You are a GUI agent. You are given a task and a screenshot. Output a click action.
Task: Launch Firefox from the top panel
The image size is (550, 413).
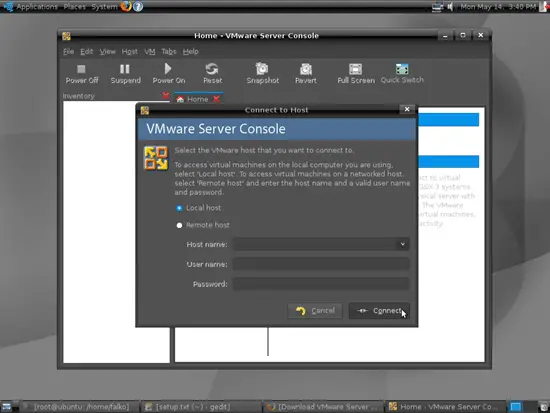point(126,6)
